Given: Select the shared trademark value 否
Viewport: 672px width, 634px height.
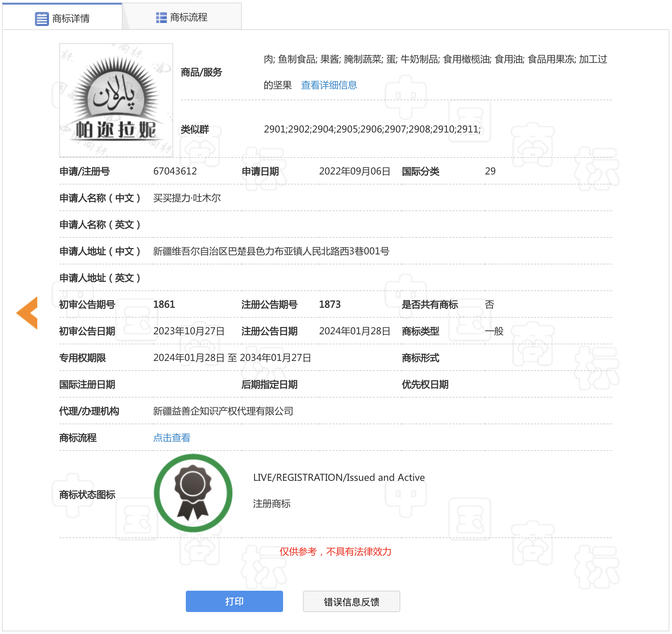Looking at the screenshot, I should (x=490, y=304).
